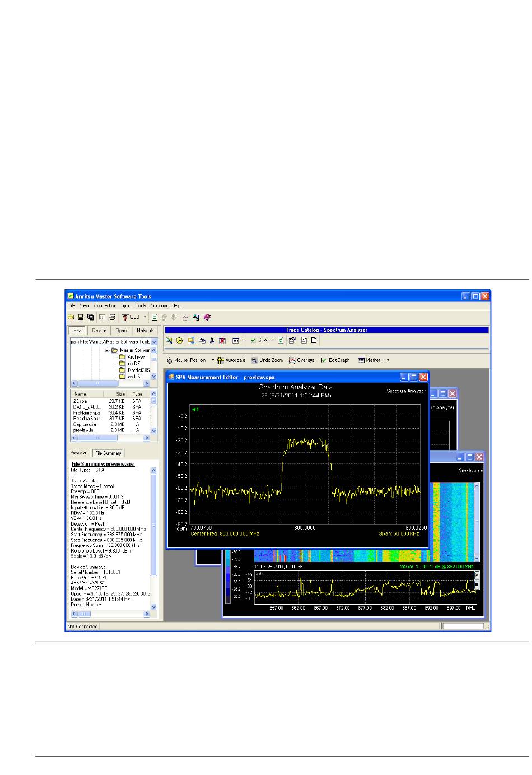Click Undo Zoom in graph toolbar
Screen dimensions: 532x775
(267, 360)
